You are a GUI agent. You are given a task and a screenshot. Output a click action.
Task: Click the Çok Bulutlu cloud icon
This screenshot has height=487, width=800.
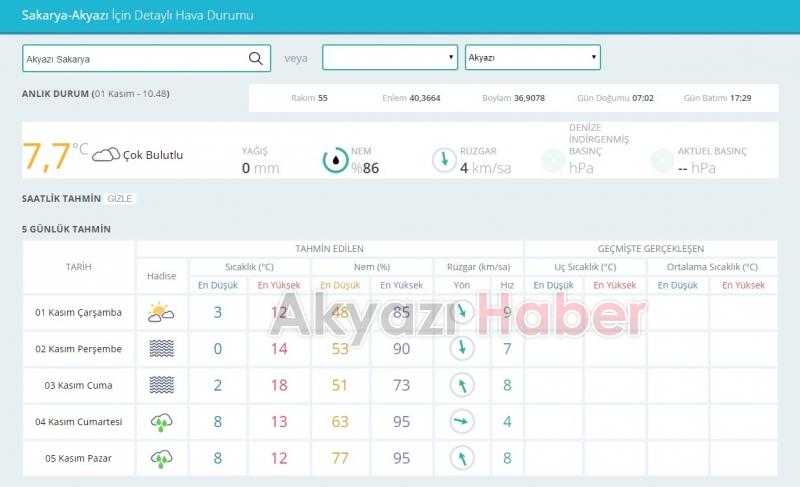(x=106, y=155)
